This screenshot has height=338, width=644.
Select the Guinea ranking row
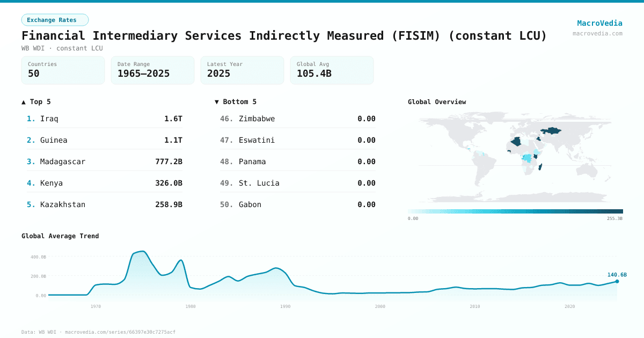coord(105,140)
